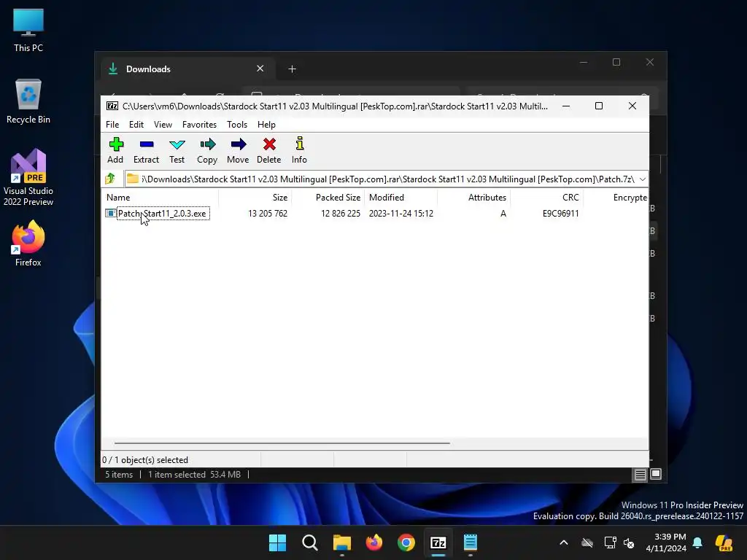
Task: Open the Edit menu
Action: [136, 124]
